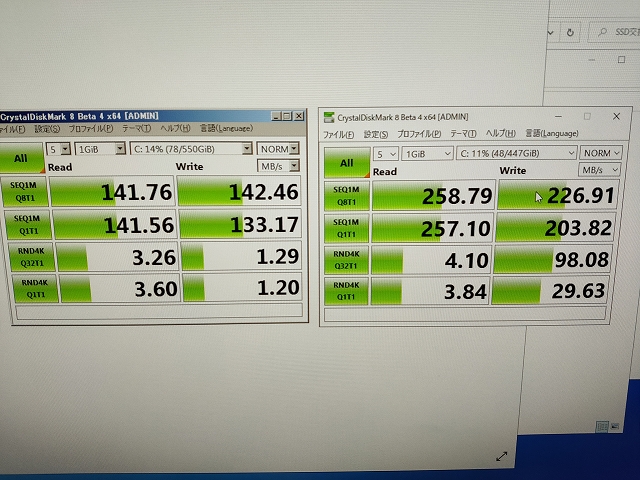Click 98.08 write result in right window
This screenshot has width=640, height=480.
tap(553, 259)
